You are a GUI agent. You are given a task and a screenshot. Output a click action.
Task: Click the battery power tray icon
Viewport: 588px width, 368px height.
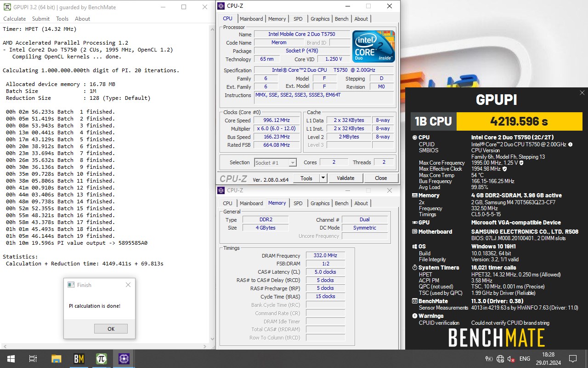pyautogui.click(x=489, y=359)
